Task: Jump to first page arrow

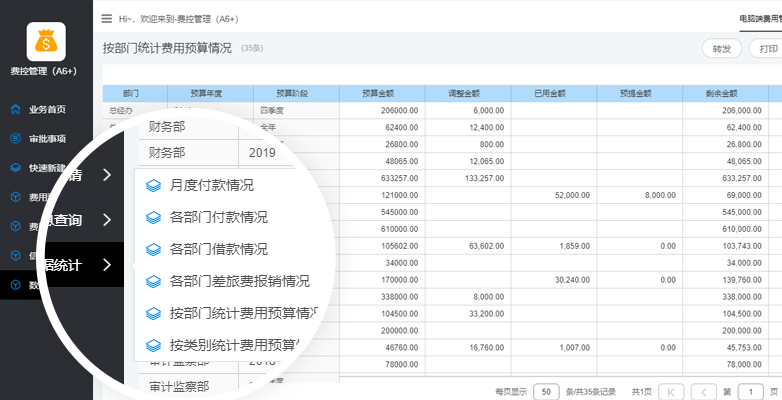Action: pos(673,391)
